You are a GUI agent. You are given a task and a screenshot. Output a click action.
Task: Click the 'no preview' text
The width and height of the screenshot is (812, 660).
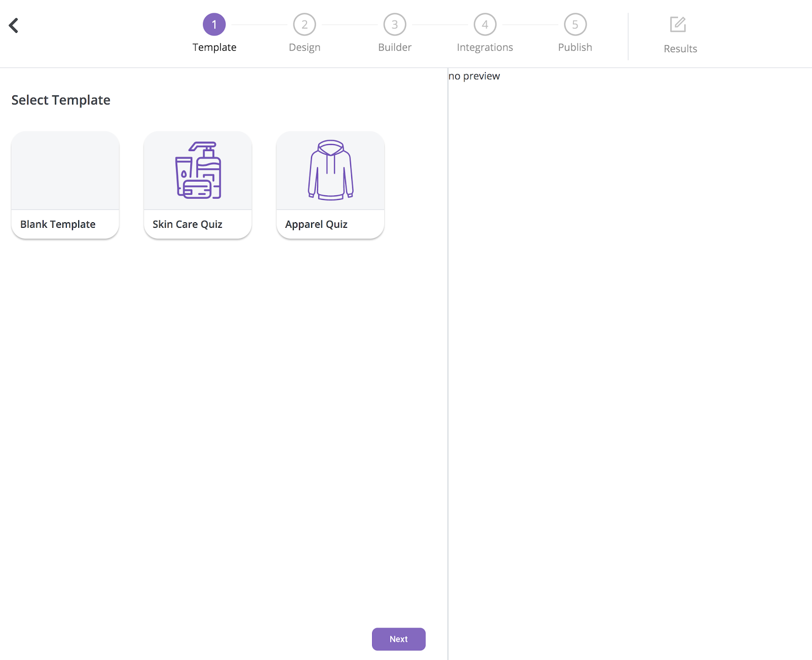(x=474, y=76)
